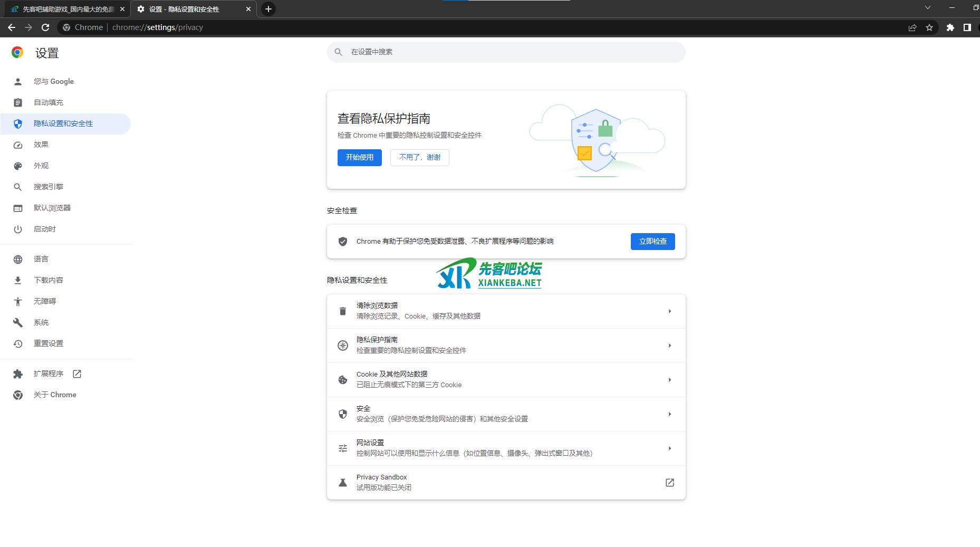980x547 pixels.
Task: Click the 在设置中搜索 search field
Action: (506, 52)
